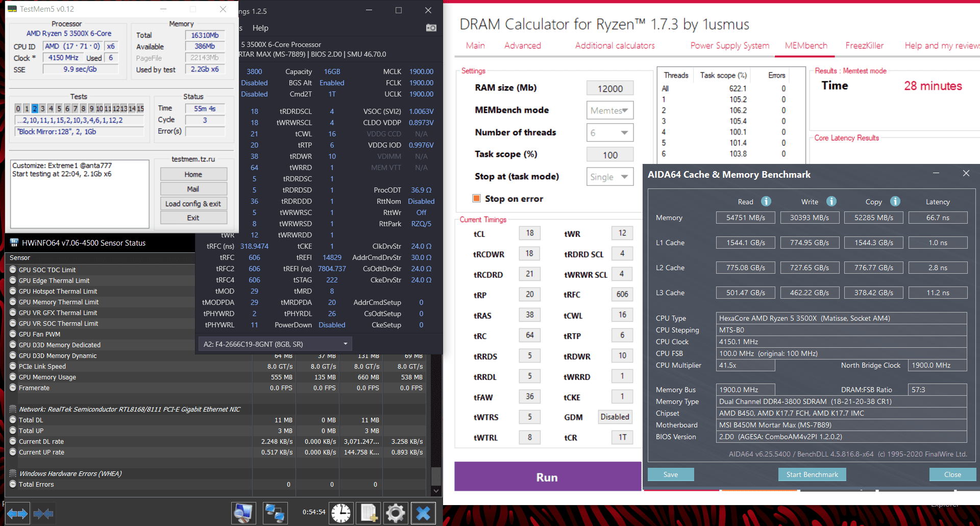
Task: Open the Main tab in DRAM Calculator
Action: click(x=475, y=45)
